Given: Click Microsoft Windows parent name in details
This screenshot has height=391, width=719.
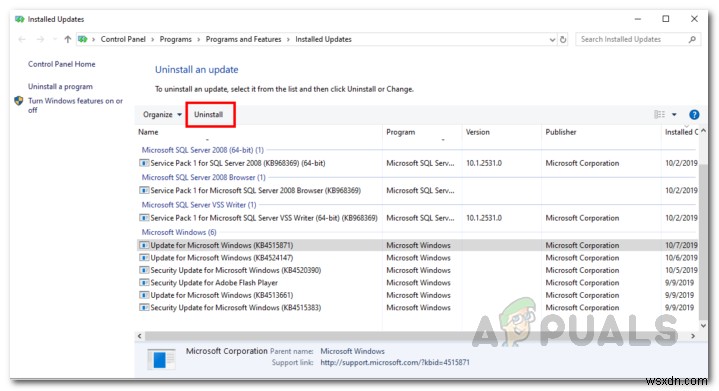Looking at the screenshot, I should pyautogui.click(x=352, y=351).
